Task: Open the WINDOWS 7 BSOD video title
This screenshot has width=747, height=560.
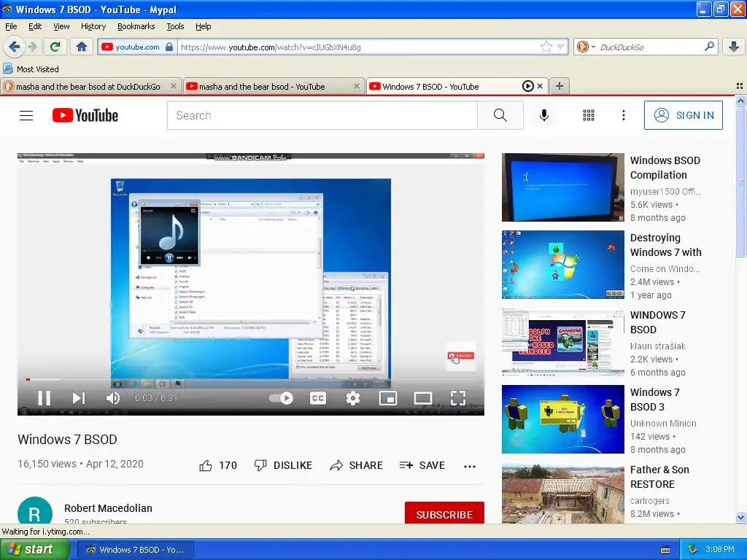Action: click(658, 322)
